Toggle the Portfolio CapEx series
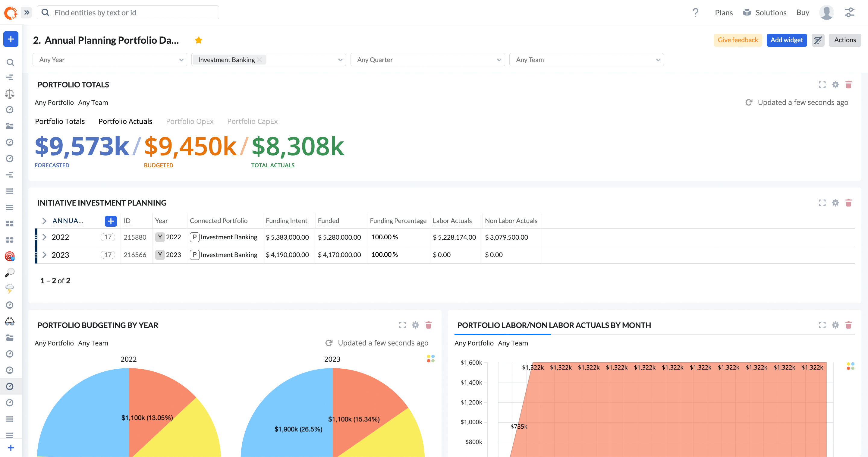Viewport: 868px width, 457px height. coord(252,121)
